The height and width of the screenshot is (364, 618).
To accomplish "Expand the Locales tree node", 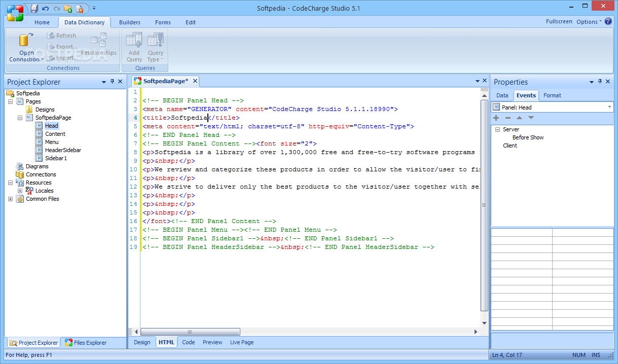I will [x=20, y=191].
